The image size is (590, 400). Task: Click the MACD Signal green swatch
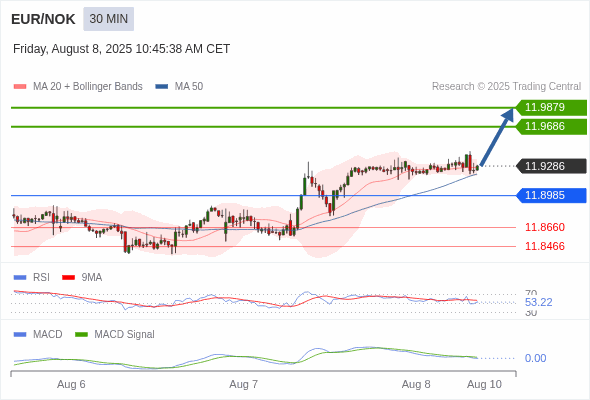[x=81, y=335]
